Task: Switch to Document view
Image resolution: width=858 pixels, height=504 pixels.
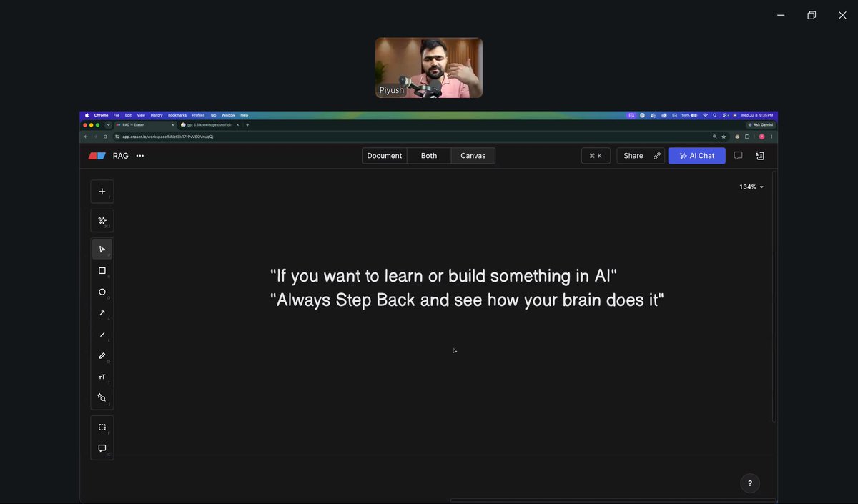Action: (x=385, y=156)
